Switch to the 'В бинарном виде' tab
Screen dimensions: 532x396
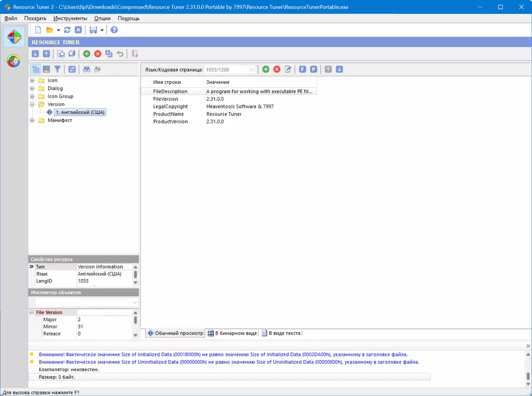[232, 333]
